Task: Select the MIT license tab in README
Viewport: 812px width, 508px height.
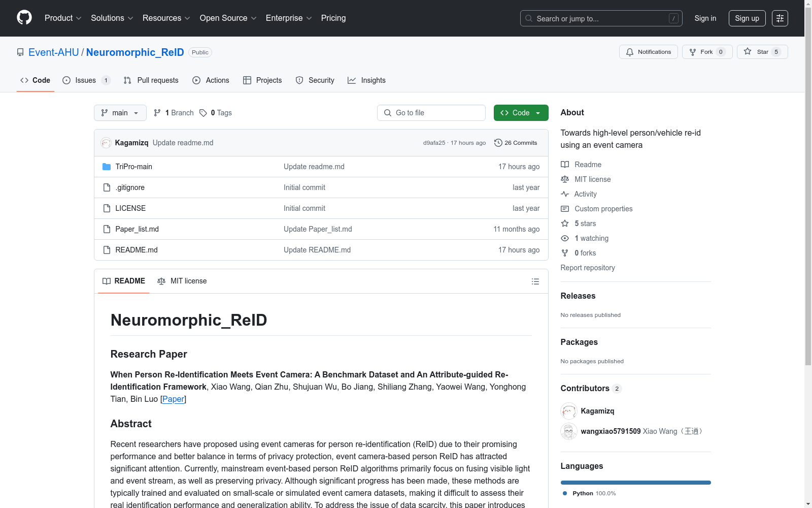Action: tap(182, 281)
